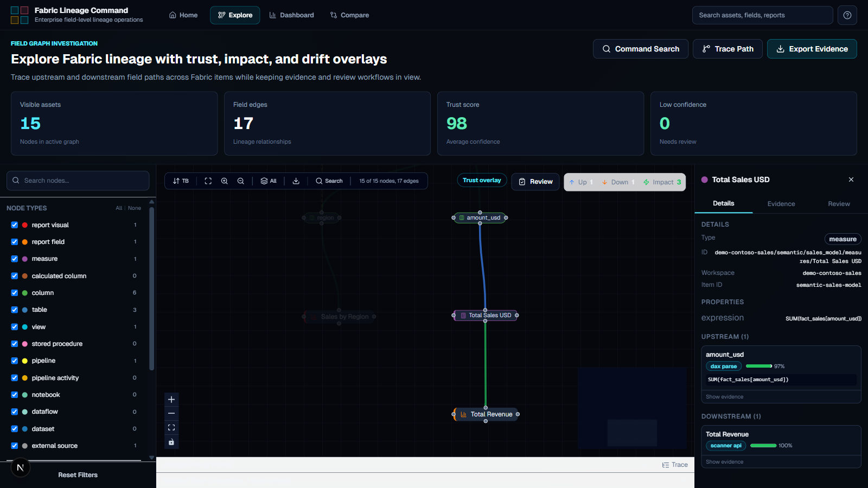Image resolution: width=868 pixels, height=488 pixels.
Task: Click fit-to-view icon in graph toolbar
Action: click(x=208, y=181)
